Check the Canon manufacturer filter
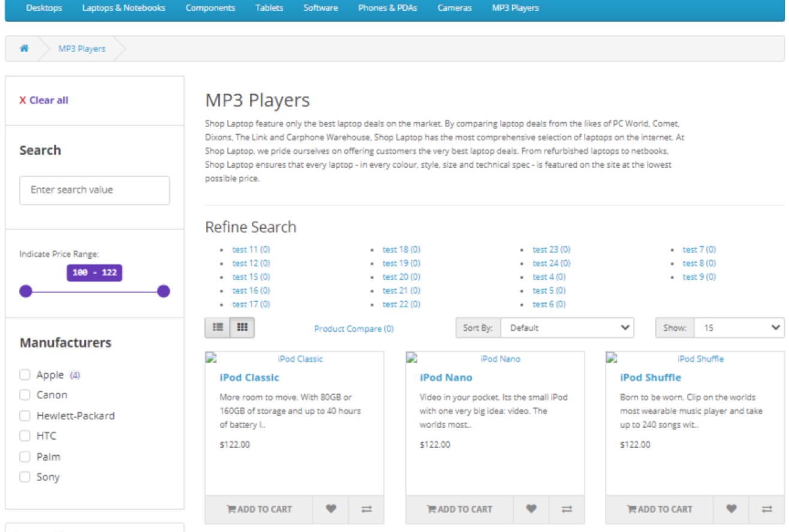The width and height of the screenshot is (789, 532). [25, 395]
